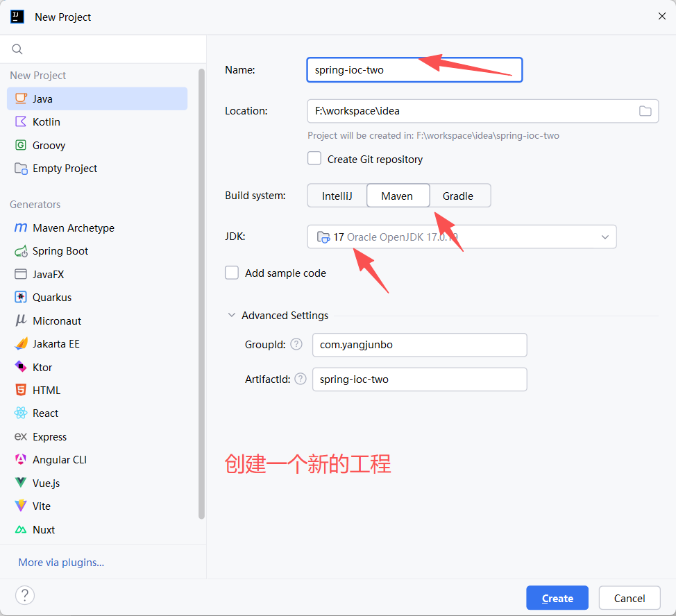
Task: Select IntelliJ build system
Action: pyautogui.click(x=337, y=196)
